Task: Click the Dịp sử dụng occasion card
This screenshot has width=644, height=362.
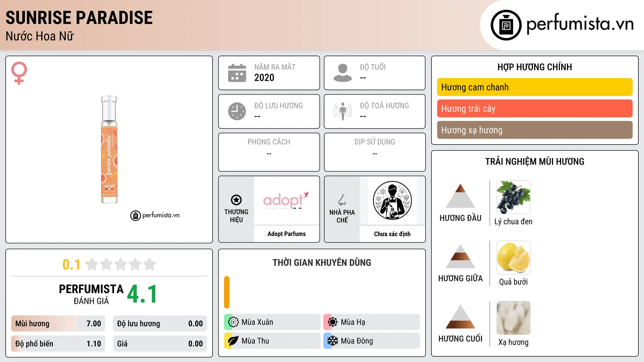Action: click(x=375, y=152)
